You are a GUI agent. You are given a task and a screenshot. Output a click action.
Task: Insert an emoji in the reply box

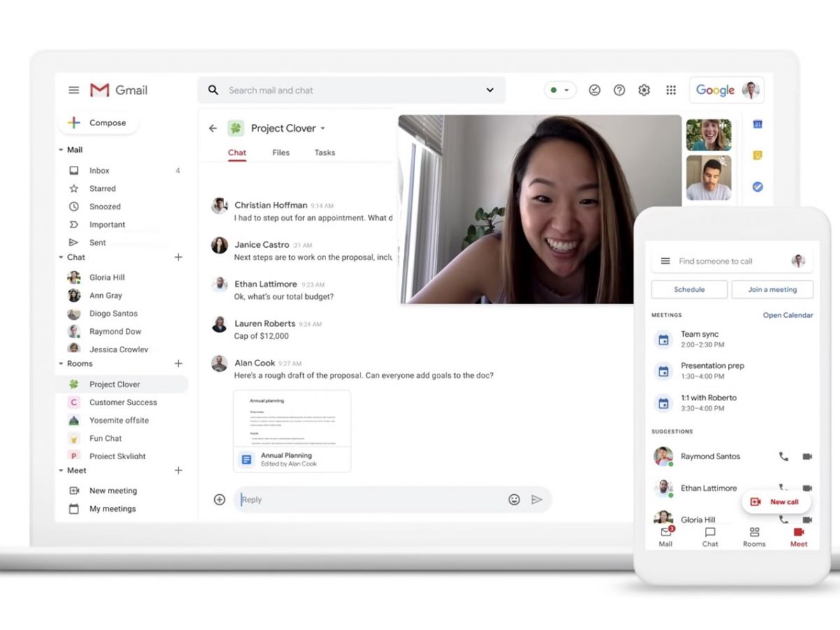click(x=514, y=500)
